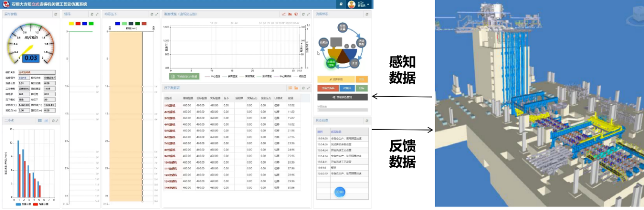Toggle the light green series in the reduction chart legend
The image size is (644, 210).
pos(124,23)
